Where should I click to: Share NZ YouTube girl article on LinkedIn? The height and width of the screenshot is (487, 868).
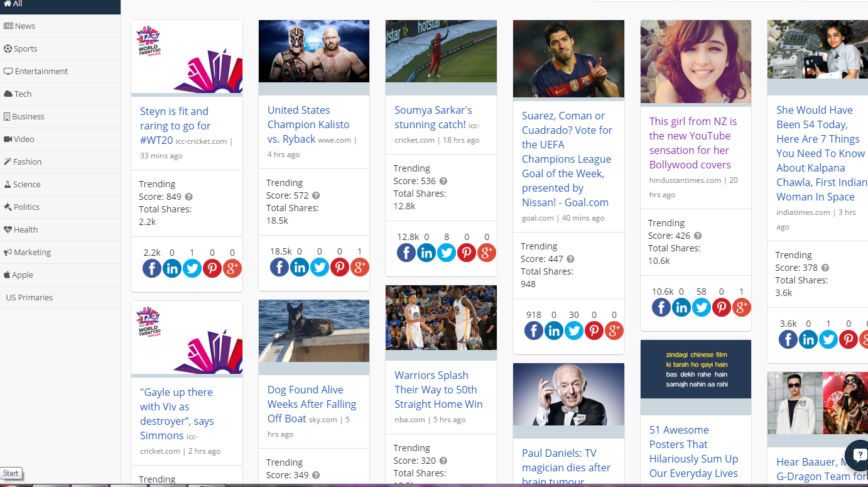[x=681, y=307]
